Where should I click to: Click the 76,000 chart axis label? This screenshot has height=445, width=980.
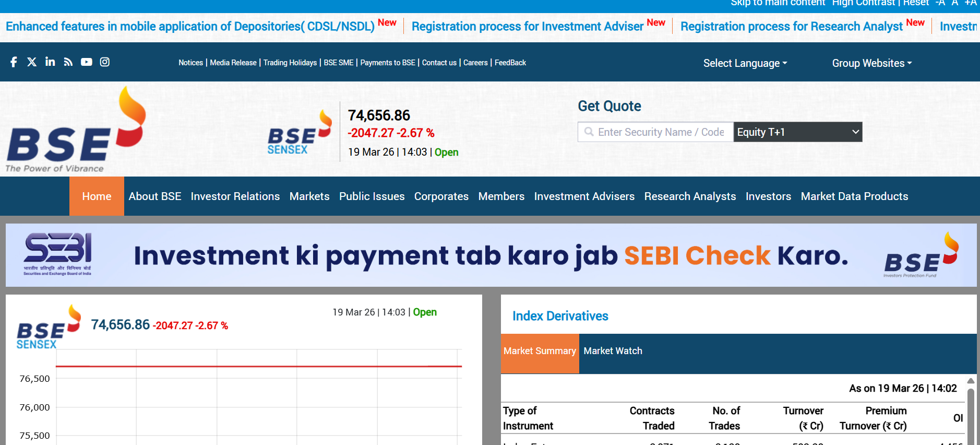click(34, 407)
